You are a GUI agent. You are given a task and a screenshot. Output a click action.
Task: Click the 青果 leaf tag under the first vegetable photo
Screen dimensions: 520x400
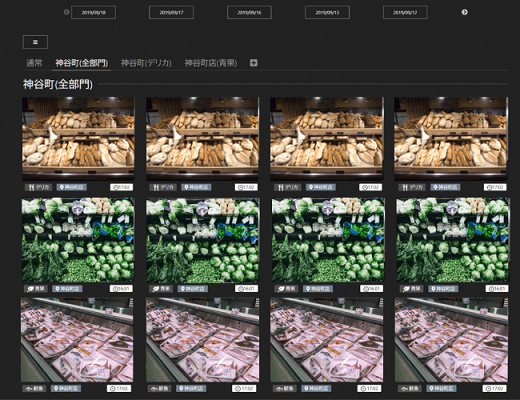(x=36, y=289)
